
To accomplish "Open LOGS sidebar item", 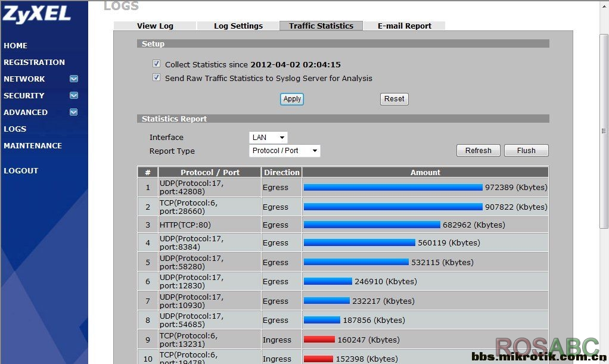I will pos(15,129).
